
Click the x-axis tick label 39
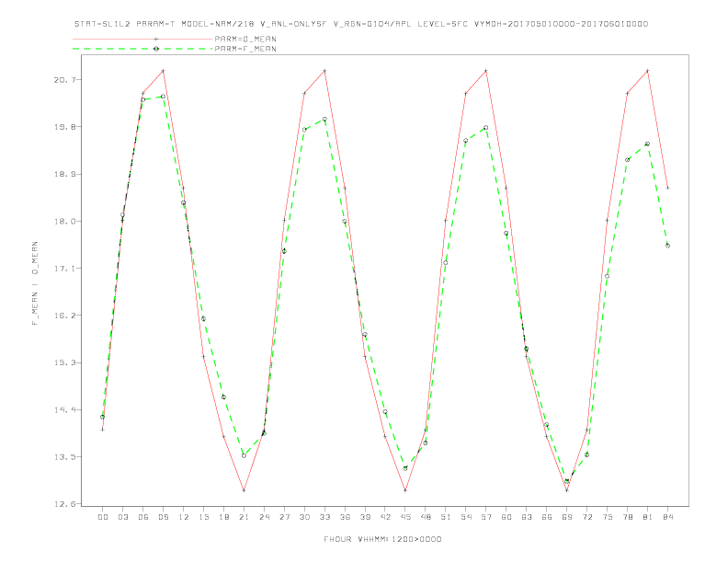coord(365,517)
